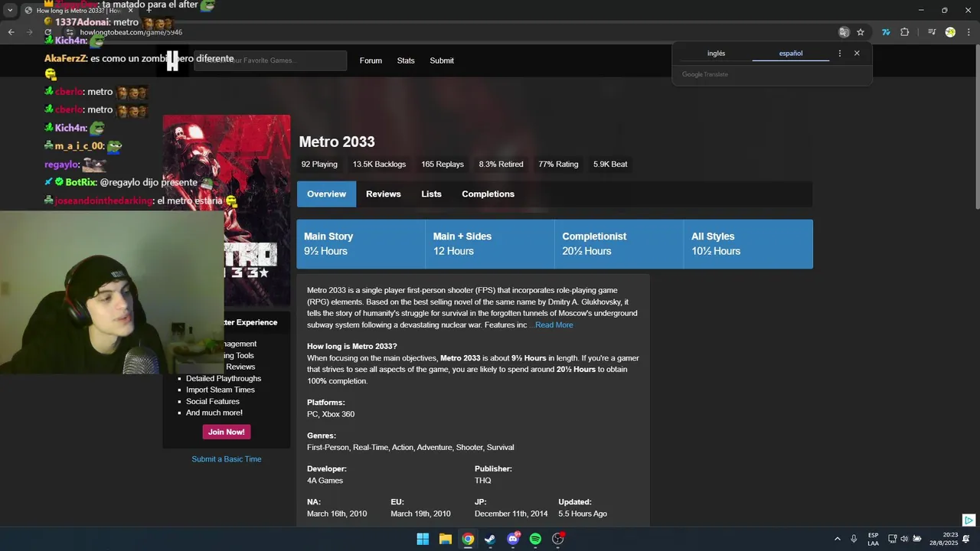Click the JP date December 11th, 2014
This screenshot has width=980, height=551.
point(511,514)
